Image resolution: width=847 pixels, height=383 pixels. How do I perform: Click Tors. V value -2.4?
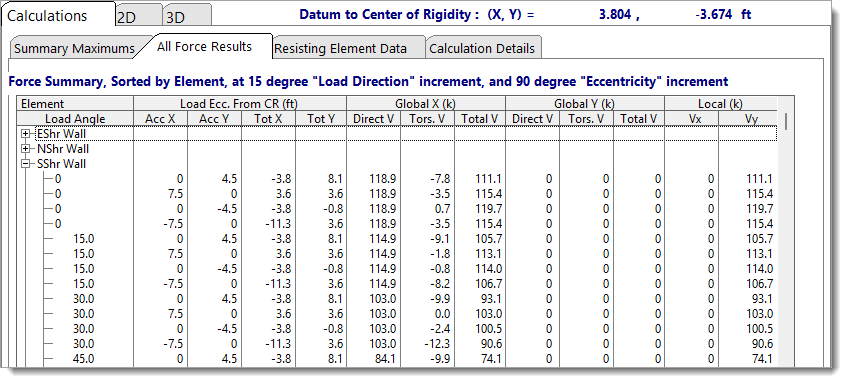[x=440, y=328]
